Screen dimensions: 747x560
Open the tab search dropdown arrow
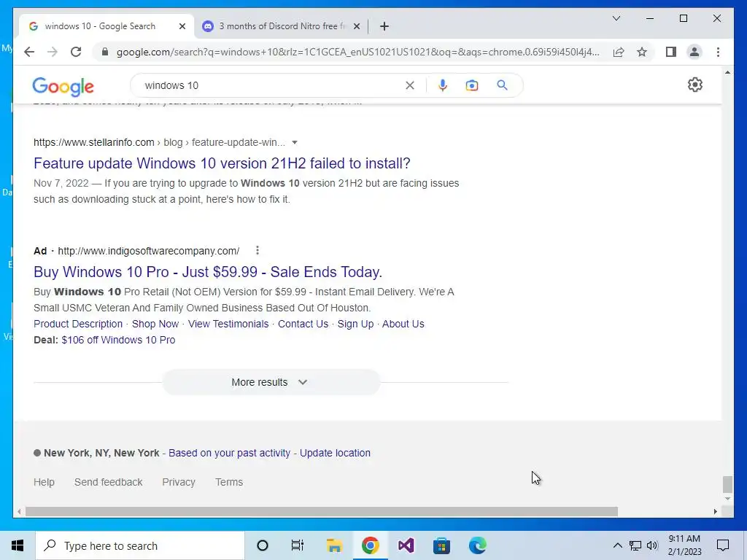[616, 18]
